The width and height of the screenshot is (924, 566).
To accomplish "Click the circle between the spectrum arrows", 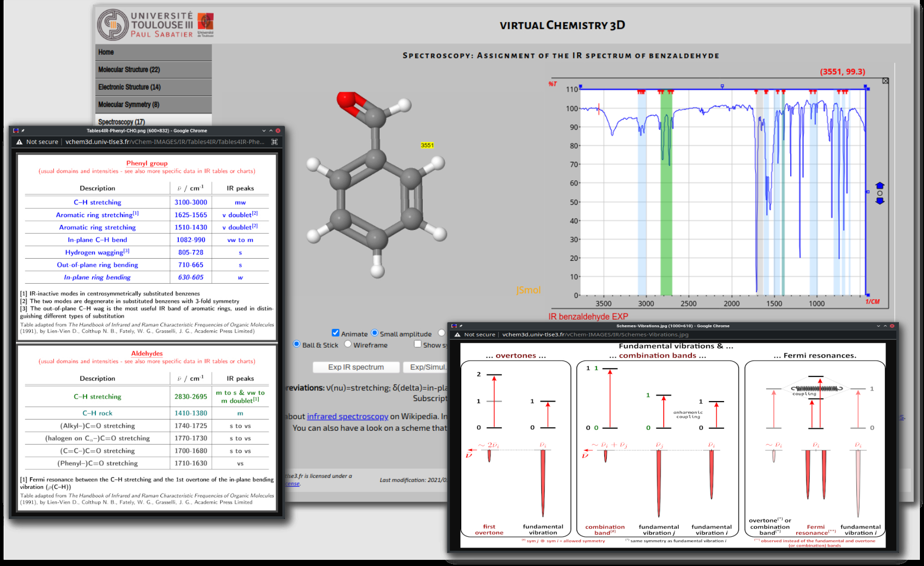I will [x=879, y=194].
